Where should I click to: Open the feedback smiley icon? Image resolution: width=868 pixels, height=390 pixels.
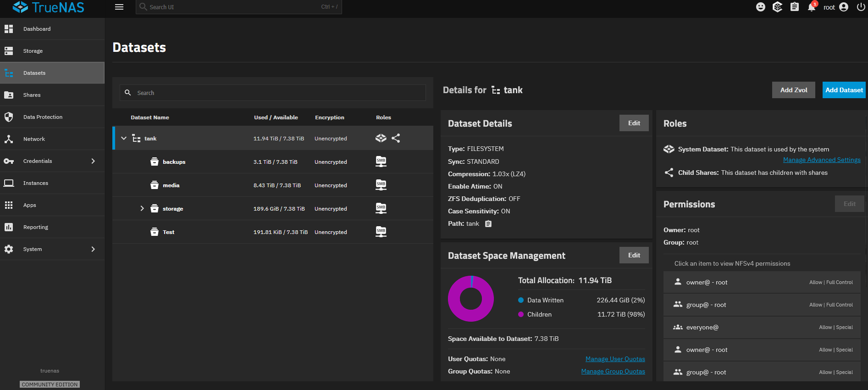click(x=761, y=7)
